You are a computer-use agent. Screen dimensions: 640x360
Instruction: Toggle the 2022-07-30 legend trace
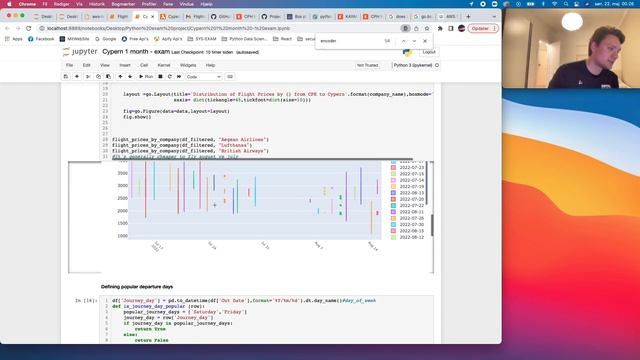coord(407,224)
